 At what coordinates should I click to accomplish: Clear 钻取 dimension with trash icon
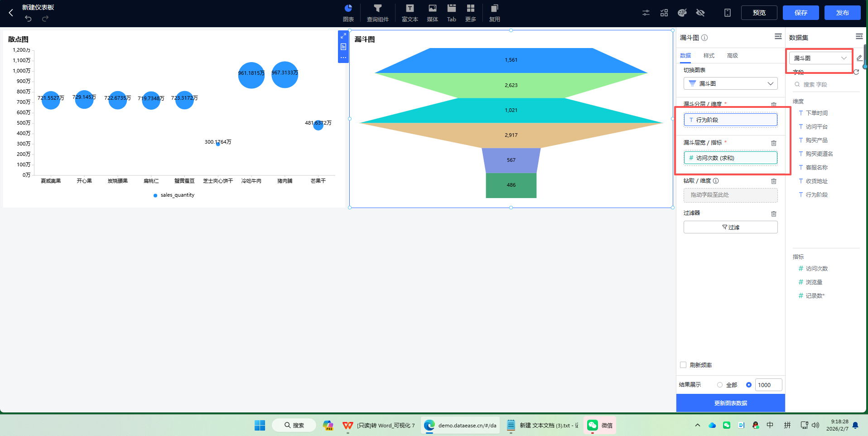tap(774, 181)
